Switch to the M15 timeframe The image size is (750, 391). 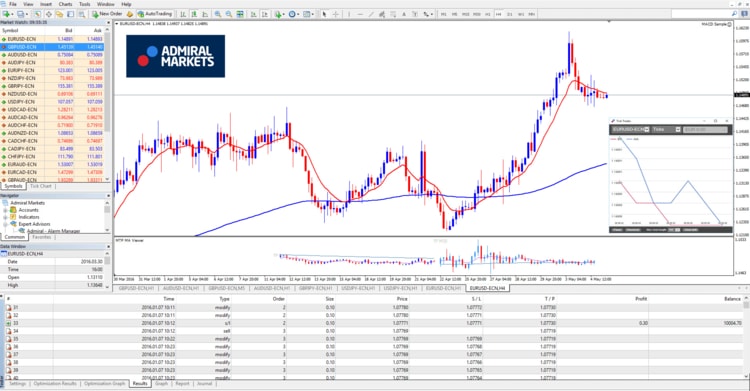pos(465,14)
